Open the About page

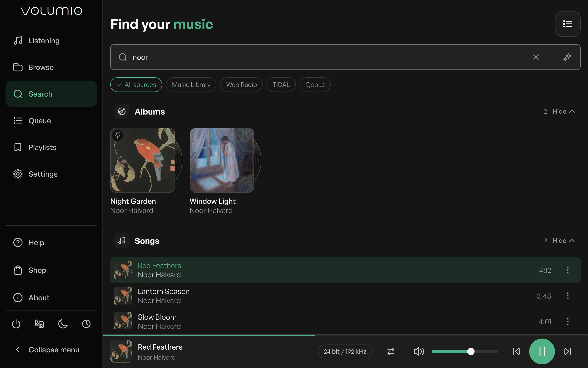point(51,297)
